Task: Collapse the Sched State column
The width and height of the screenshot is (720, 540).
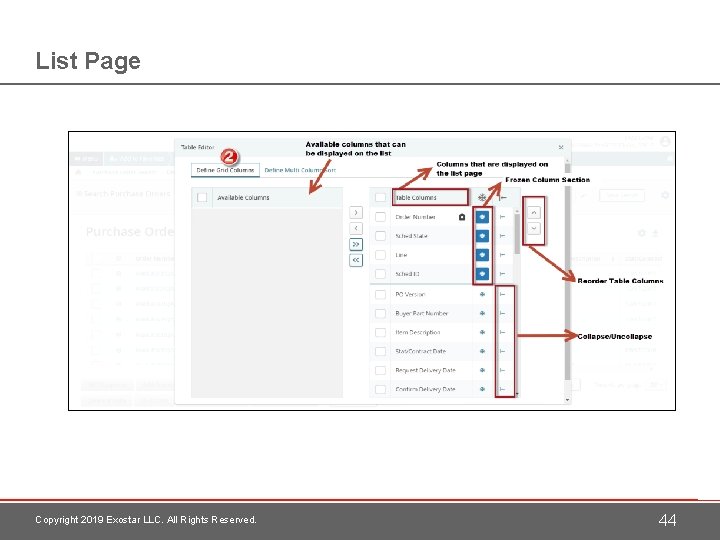Action: point(502,236)
